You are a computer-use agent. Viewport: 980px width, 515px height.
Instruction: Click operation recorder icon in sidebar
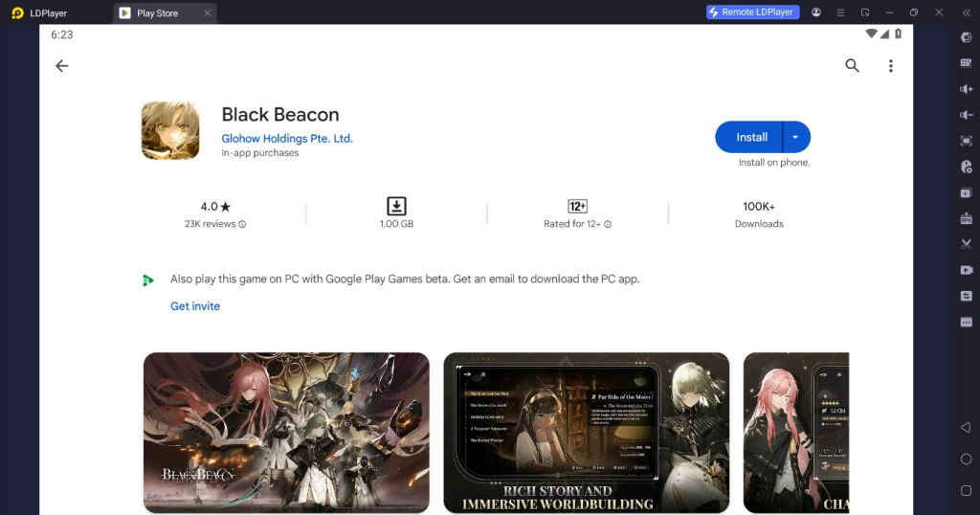coord(967,167)
